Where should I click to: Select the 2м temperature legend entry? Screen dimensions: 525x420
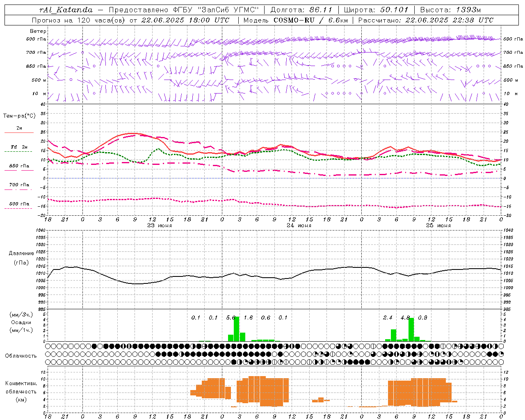click(x=19, y=128)
